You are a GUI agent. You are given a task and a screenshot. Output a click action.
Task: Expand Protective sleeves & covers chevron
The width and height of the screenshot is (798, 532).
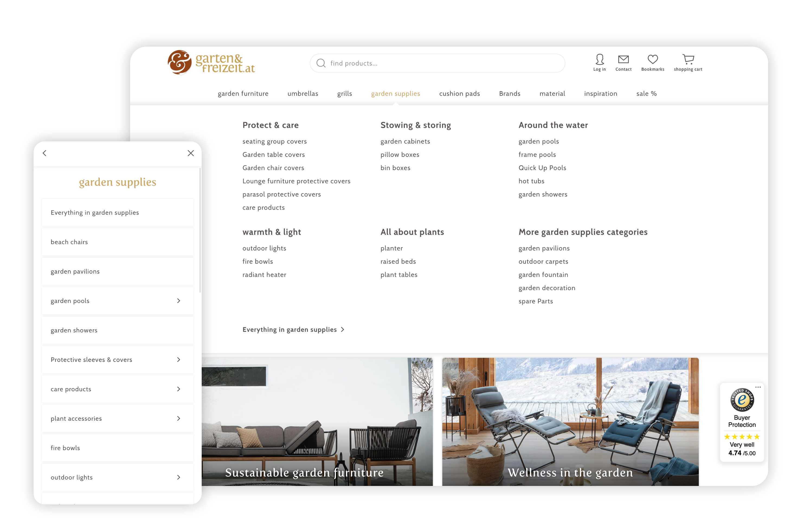[x=179, y=360]
